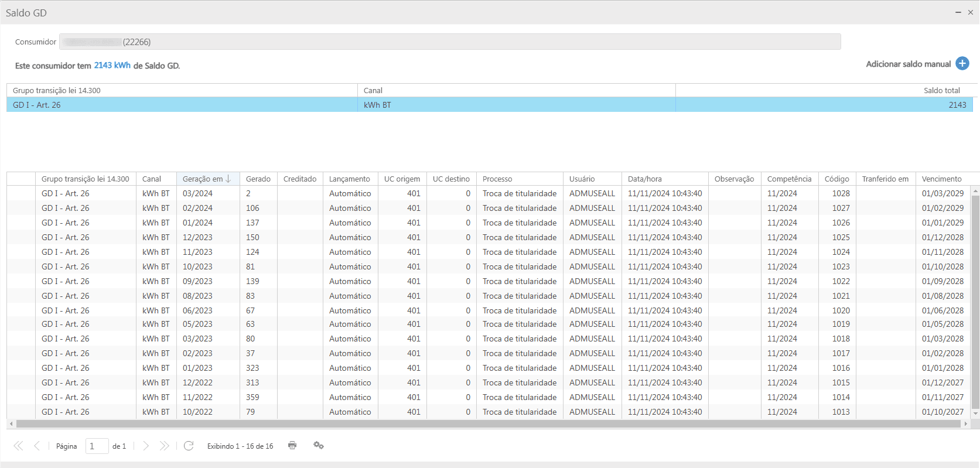Click the printer icon in pagination bar

[292, 446]
